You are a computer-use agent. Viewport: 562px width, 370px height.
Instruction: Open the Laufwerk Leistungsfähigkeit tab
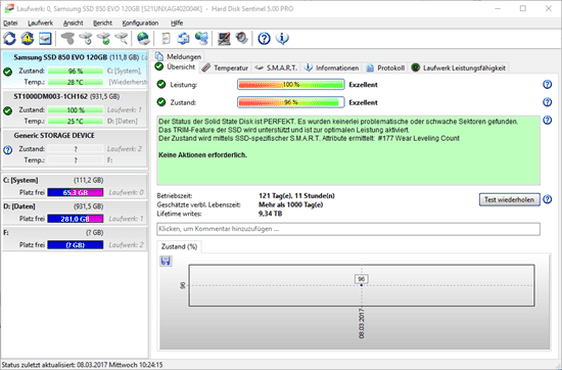coord(458,68)
